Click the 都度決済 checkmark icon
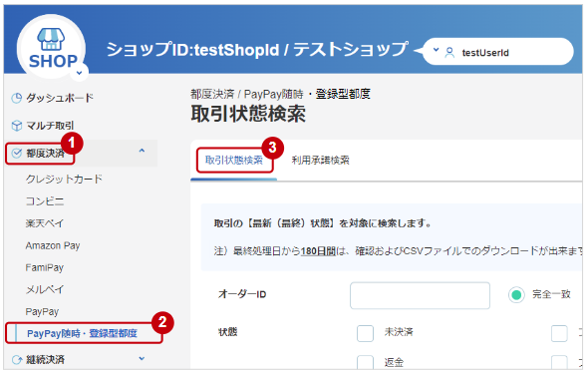Screen dimensions: 588x375 17,153
